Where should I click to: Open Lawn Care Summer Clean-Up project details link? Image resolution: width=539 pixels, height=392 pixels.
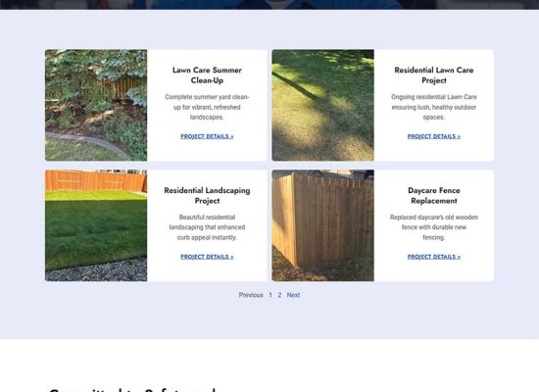tap(207, 136)
